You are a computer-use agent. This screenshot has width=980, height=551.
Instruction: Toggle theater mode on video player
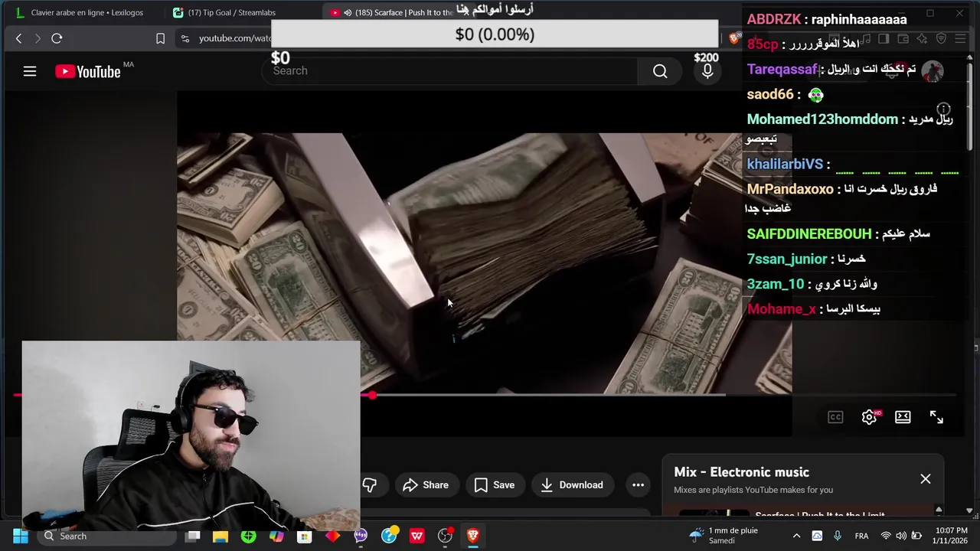coord(903,417)
